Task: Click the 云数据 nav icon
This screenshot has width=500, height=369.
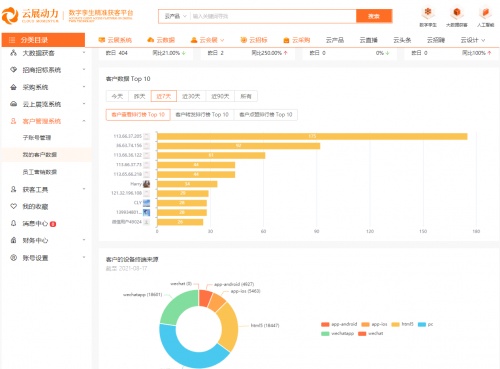Action: [x=151, y=40]
